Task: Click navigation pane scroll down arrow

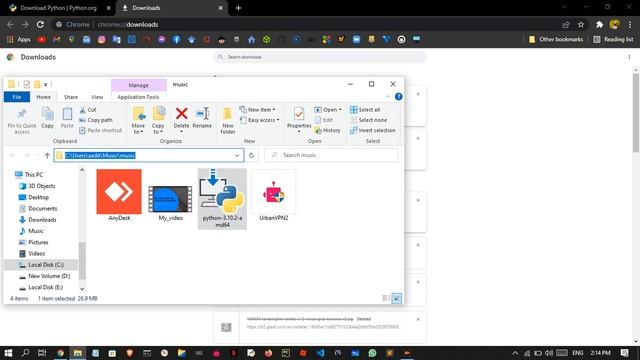Action: pos(82,289)
